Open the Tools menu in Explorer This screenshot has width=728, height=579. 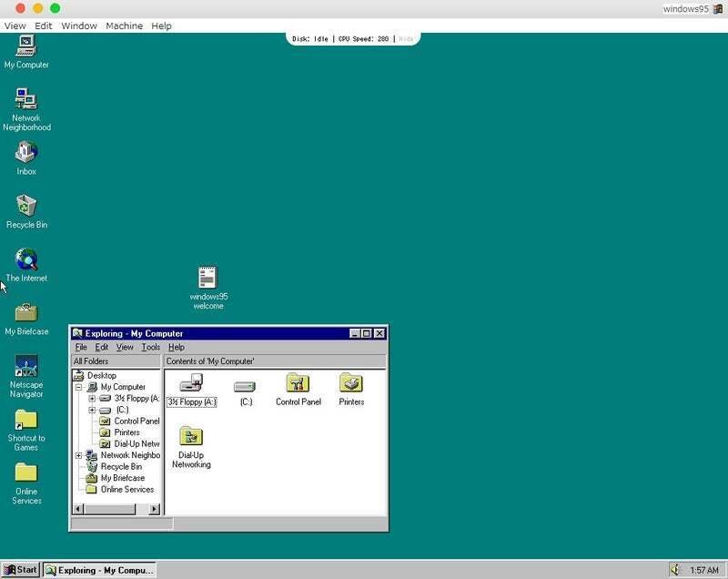149,347
